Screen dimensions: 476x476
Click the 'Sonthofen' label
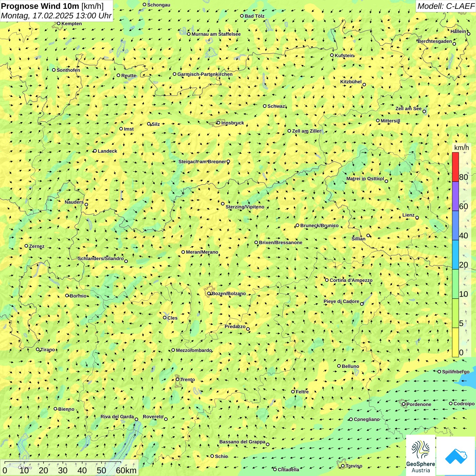[x=68, y=70]
